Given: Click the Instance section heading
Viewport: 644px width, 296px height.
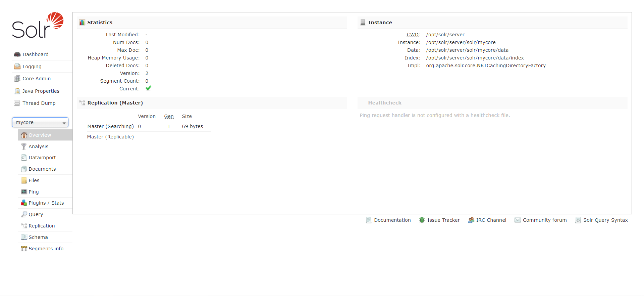Looking at the screenshot, I should [x=380, y=23].
